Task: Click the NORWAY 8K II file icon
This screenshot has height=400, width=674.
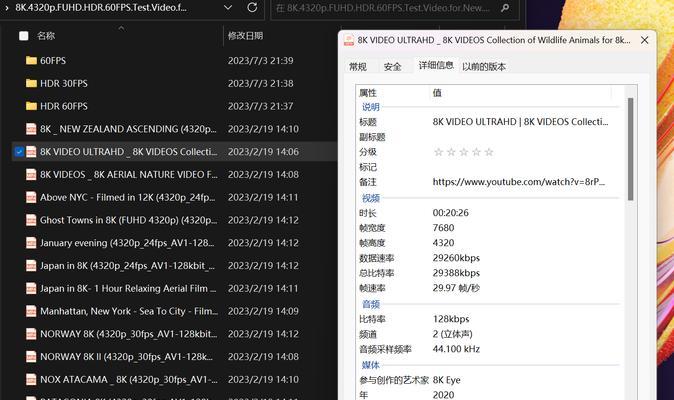Action: pyautogui.click(x=31, y=357)
